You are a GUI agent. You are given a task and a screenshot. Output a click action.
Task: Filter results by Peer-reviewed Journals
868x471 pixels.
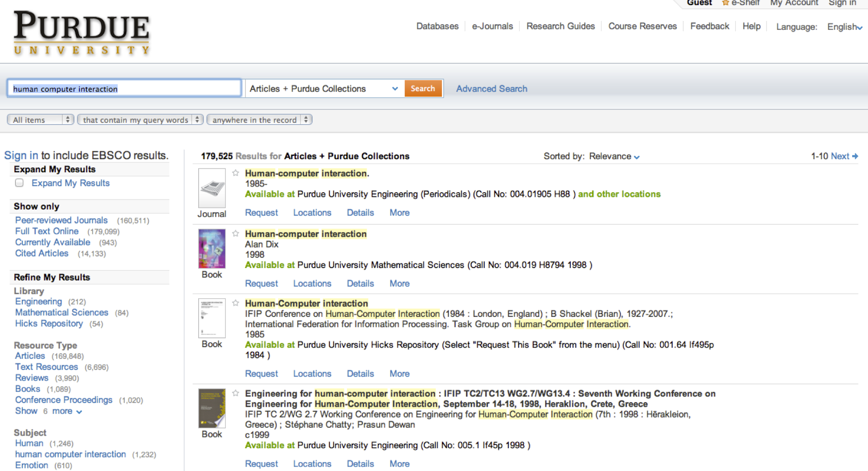pos(61,220)
